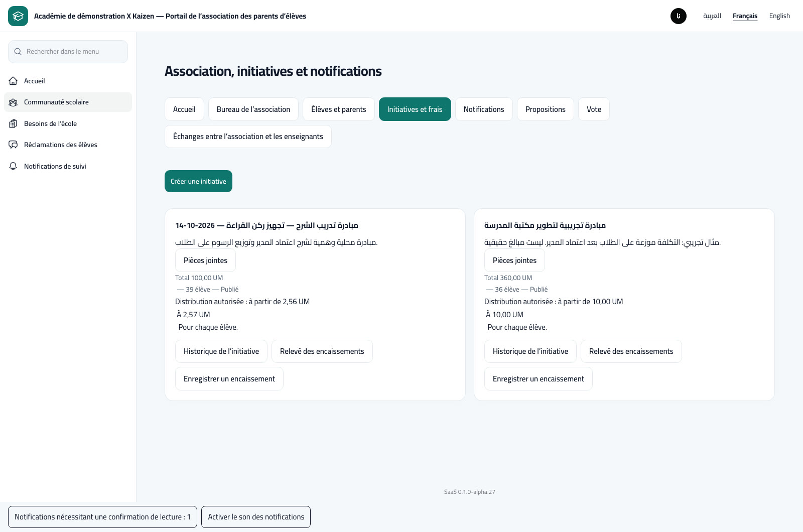The height and width of the screenshot is (532, 803).
Task: Go to Besoins de l'école
Action: coord(68,123)
